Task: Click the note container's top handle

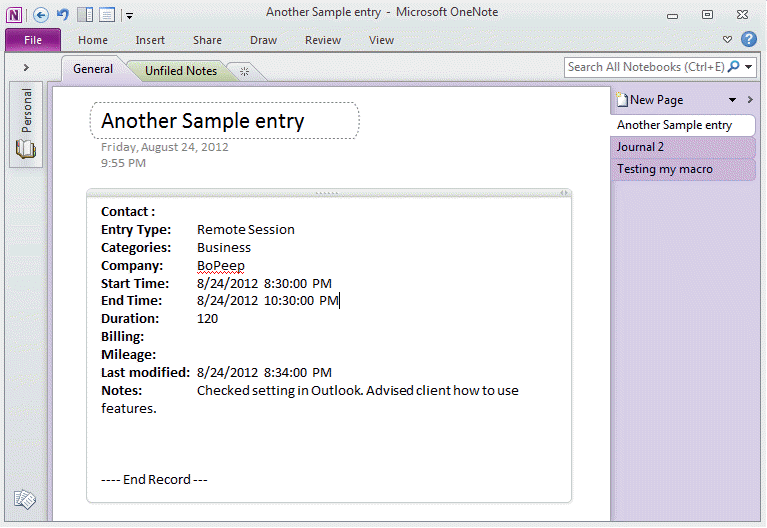Action: [x=327, y=193]
